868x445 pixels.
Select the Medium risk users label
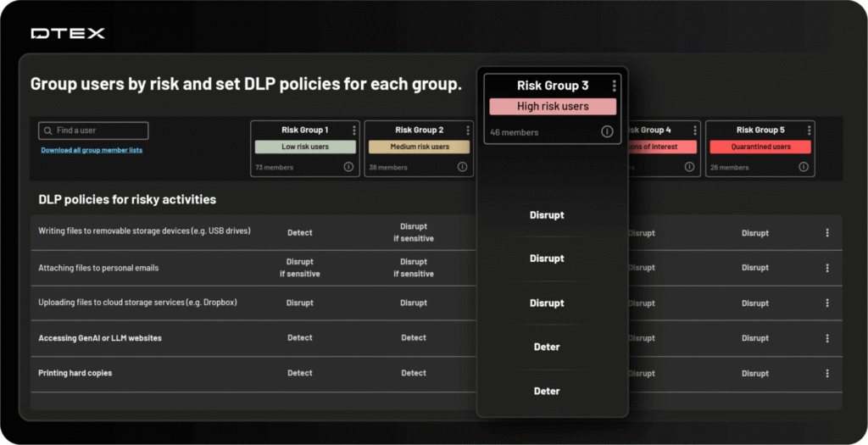point(419,147)
